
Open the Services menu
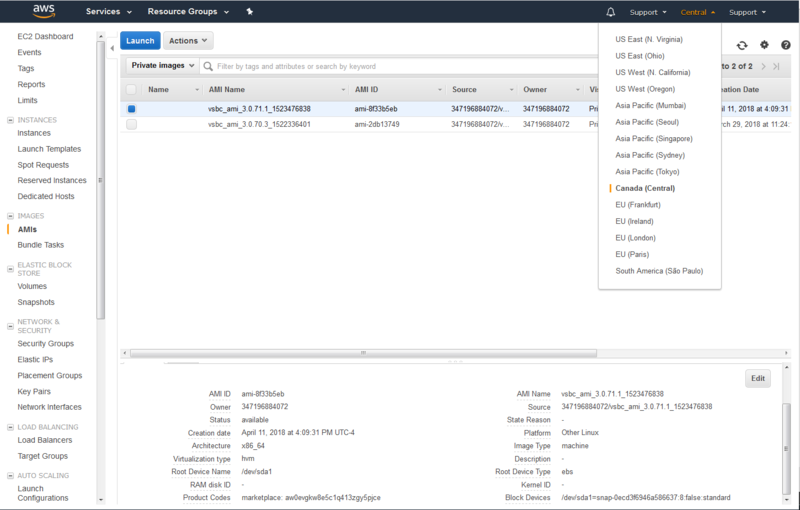coord(109,11)
